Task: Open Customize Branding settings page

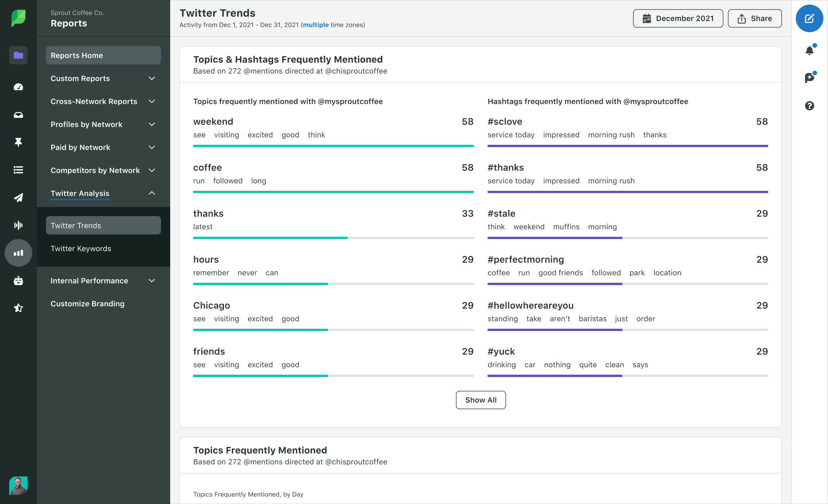Action: pyautogui.click(x=87, y=304)
